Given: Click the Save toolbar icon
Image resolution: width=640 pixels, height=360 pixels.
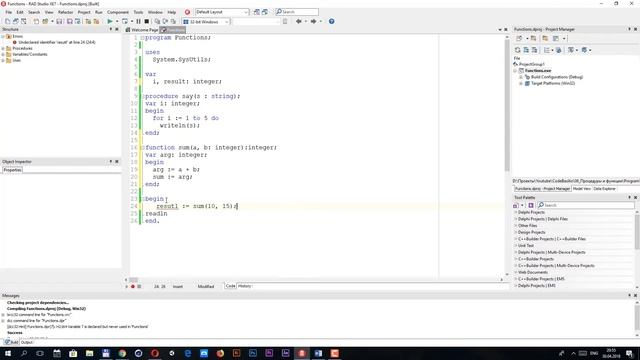Looking at the screenshot, I should (59, 21).
